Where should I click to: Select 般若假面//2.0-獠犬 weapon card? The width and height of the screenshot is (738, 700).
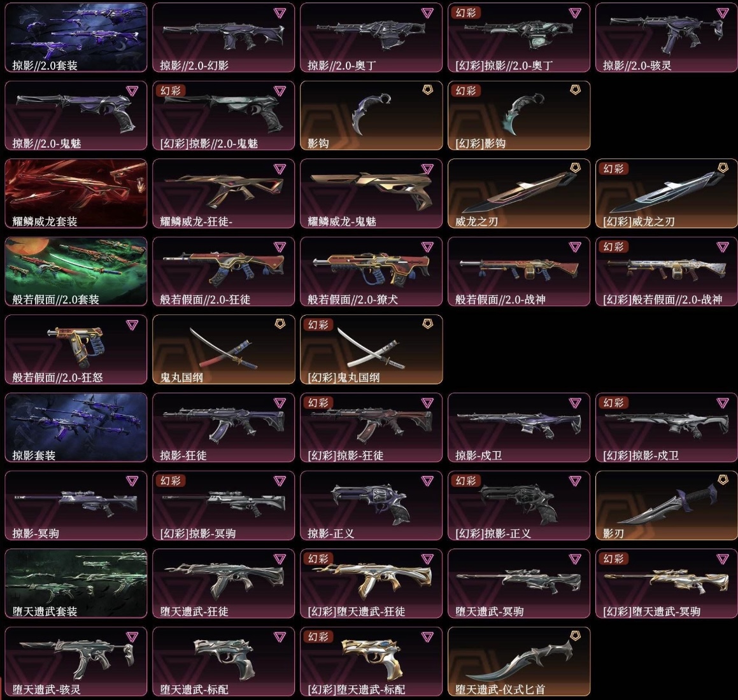(371, 272)
